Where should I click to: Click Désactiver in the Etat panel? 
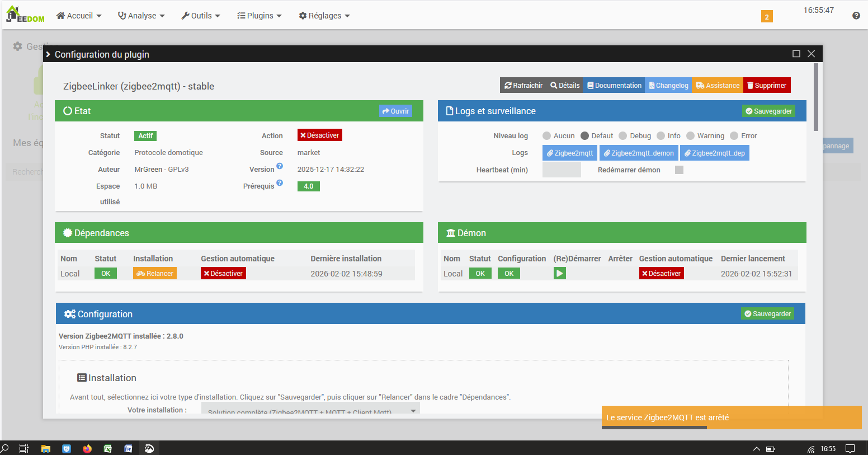tap(319, 135)
